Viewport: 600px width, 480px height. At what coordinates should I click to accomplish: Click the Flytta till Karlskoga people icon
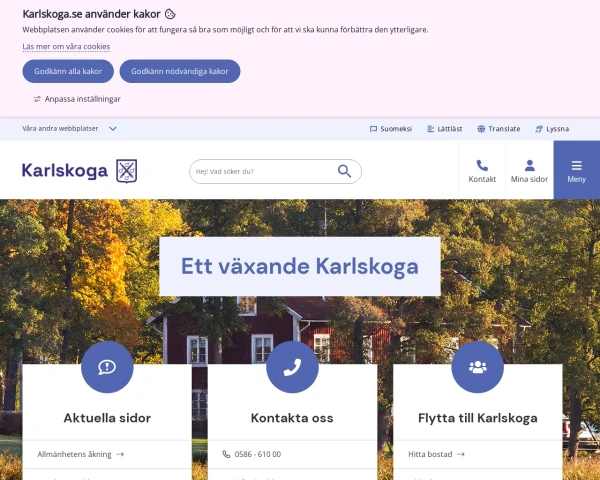click(478, 367)
